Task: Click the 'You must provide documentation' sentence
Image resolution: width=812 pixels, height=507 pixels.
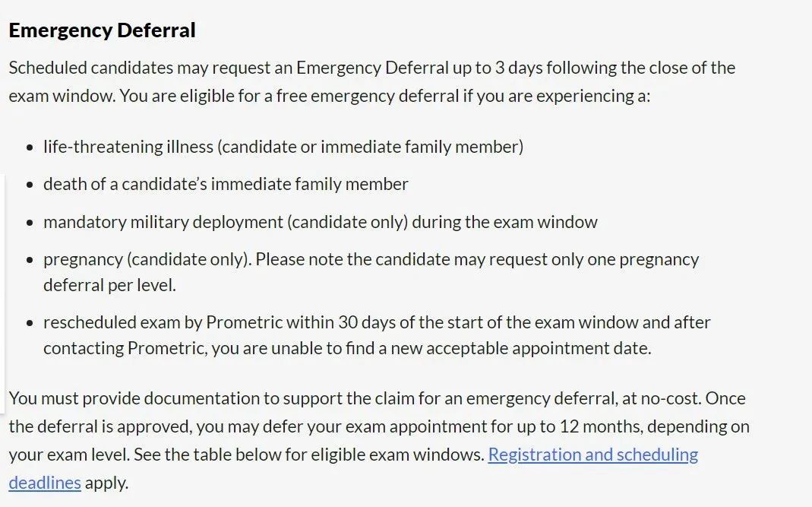Action: coord(357,398)
